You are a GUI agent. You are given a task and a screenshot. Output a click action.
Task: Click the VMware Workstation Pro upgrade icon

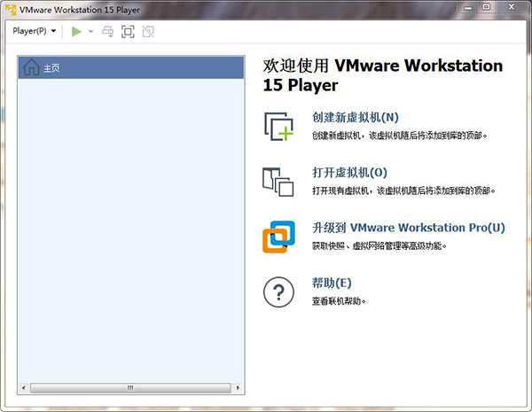tap(278, 237)
